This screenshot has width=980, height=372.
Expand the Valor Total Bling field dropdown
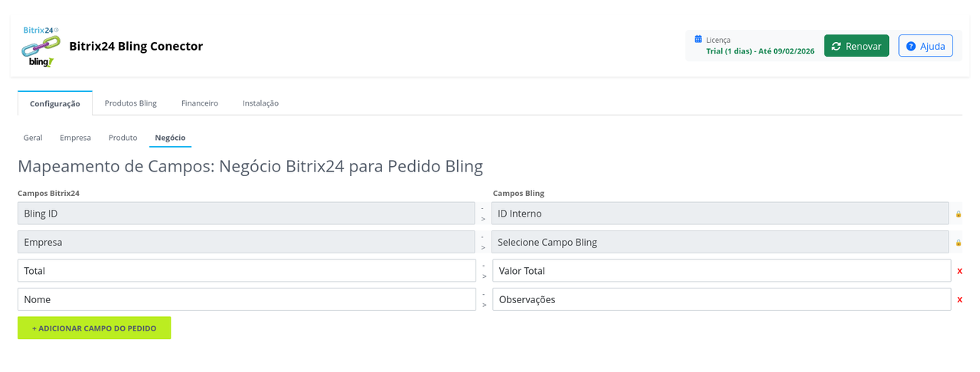[x=721, y=271]
